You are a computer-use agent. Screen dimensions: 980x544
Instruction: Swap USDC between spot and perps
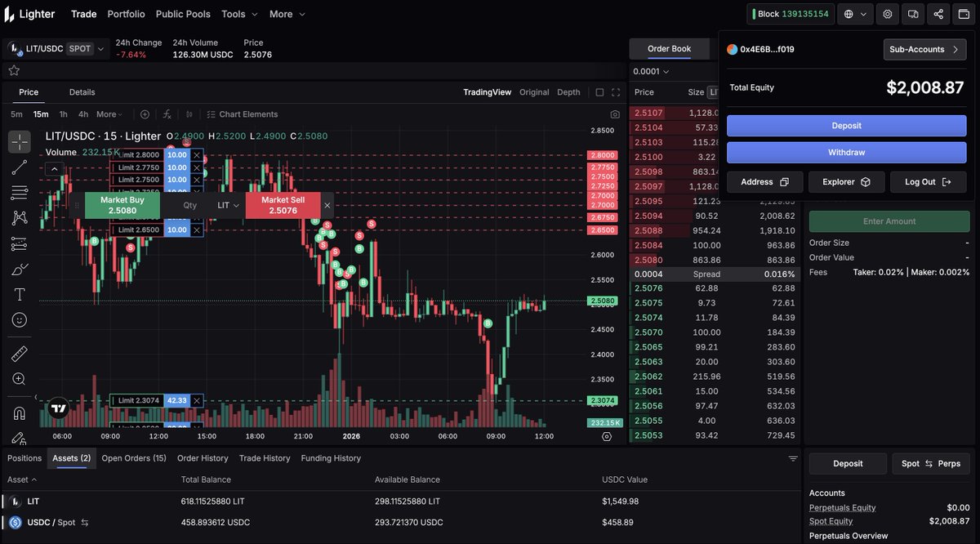coord(85,523)
